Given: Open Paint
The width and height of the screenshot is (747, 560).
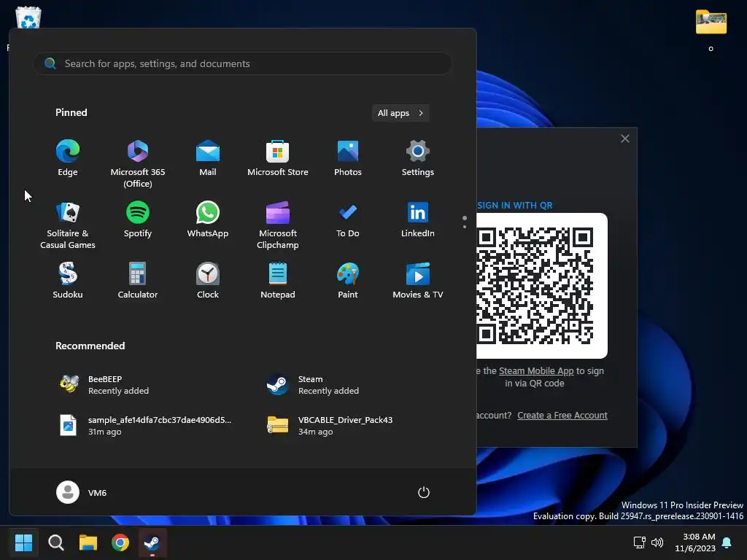Looking at the screenshot, I should pyautogui.click(x=348, y=281).
